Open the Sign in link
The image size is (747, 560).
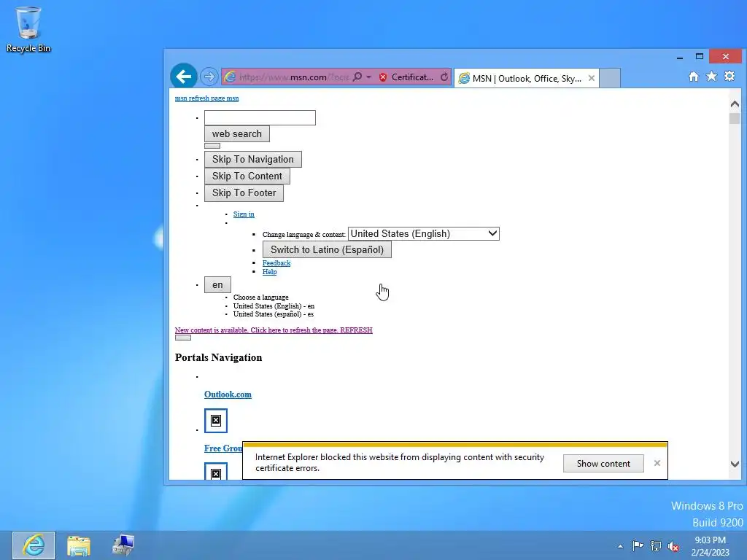(x=244, y=214)
